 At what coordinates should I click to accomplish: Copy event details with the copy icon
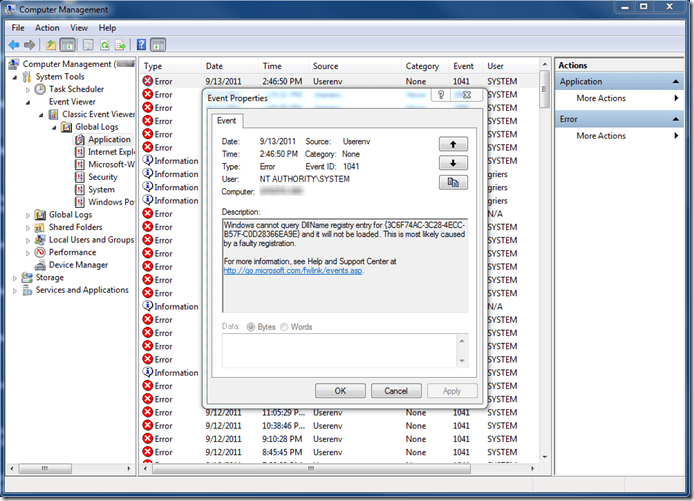[x=453, y=182]
